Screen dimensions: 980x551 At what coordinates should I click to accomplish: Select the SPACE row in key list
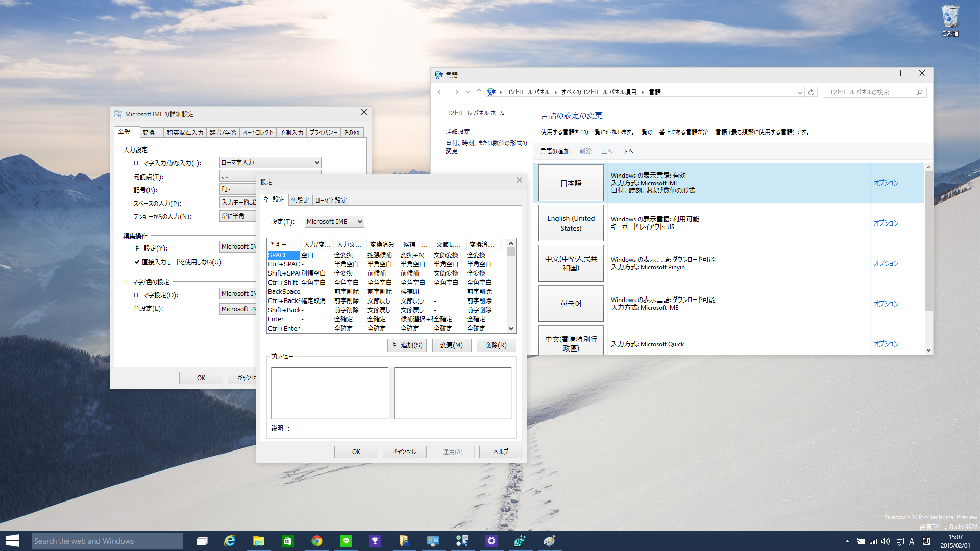point(386,255)
